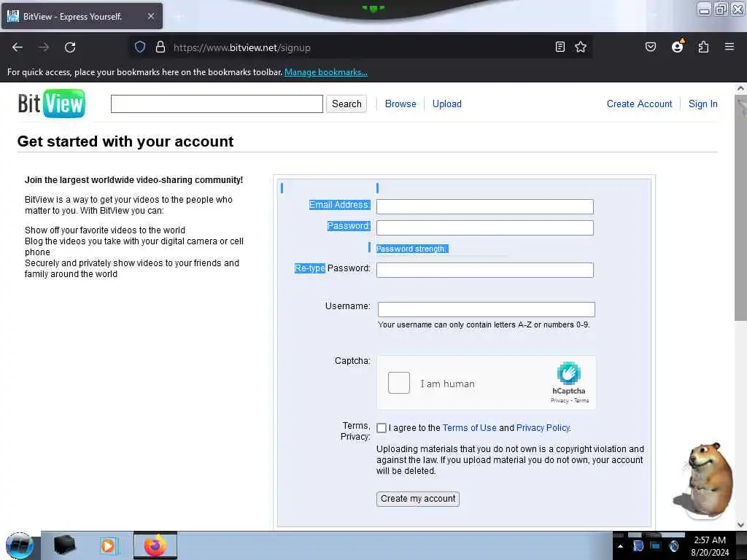The image size is (747, 560).
Task: Select the BitView - Express Yourself tab
Action: point(82,16)
